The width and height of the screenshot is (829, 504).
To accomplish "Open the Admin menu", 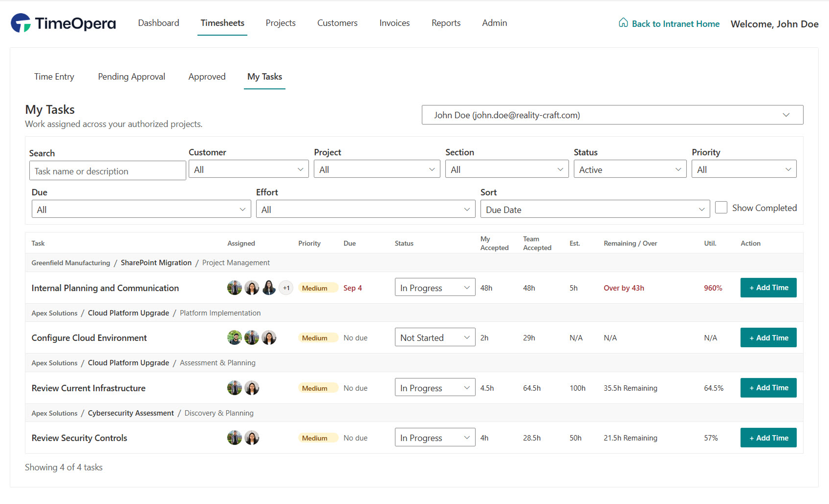I will coord(495,23).
